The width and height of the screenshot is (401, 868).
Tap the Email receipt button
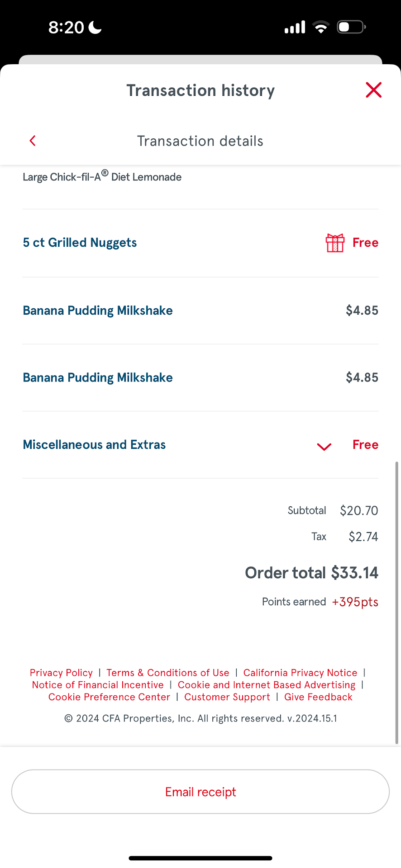200,792
